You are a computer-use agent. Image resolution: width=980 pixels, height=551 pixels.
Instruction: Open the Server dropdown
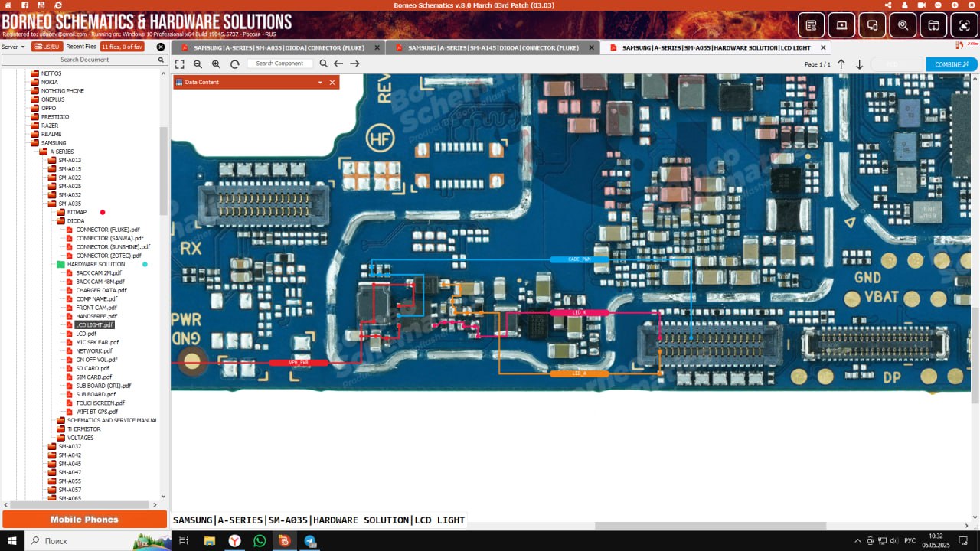coord(13,47)
